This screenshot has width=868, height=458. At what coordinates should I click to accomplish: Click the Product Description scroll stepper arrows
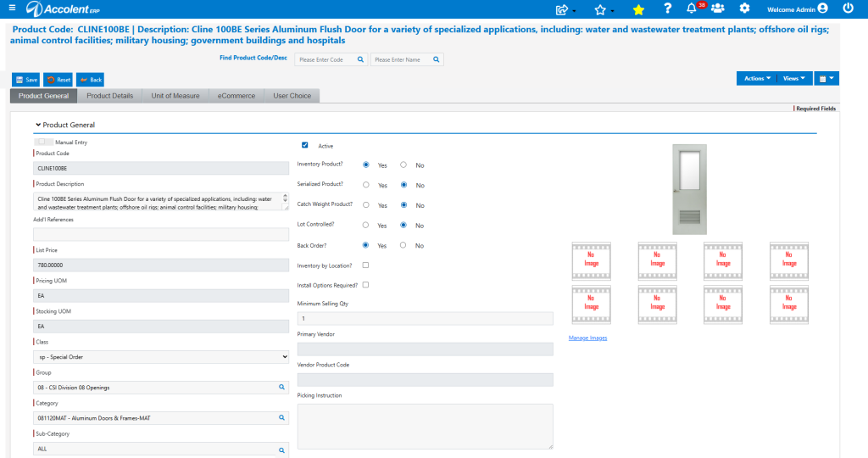[285, 198]
